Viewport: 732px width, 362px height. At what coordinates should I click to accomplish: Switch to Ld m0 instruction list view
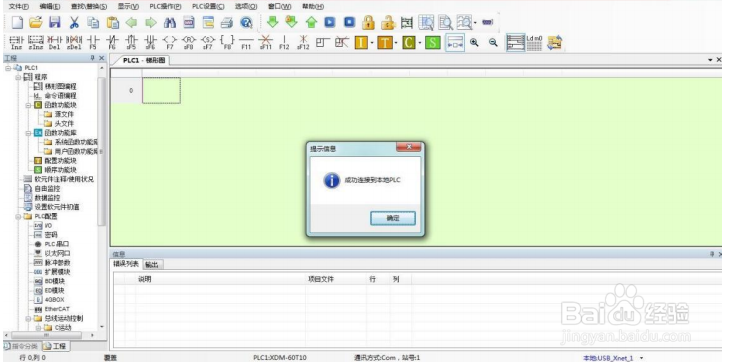[535, 43]
